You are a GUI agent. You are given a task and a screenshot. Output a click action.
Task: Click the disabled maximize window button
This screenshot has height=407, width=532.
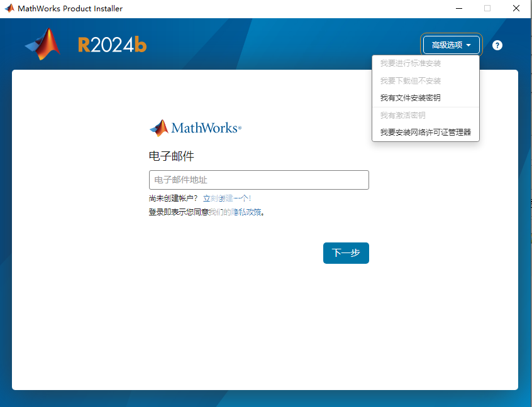487,9
